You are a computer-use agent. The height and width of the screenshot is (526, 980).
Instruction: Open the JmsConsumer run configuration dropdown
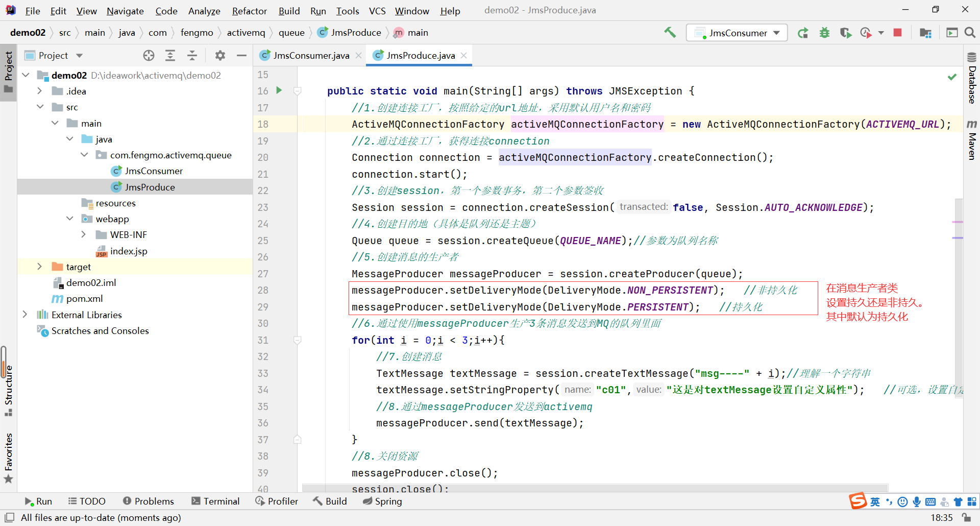tap(737, 33)
